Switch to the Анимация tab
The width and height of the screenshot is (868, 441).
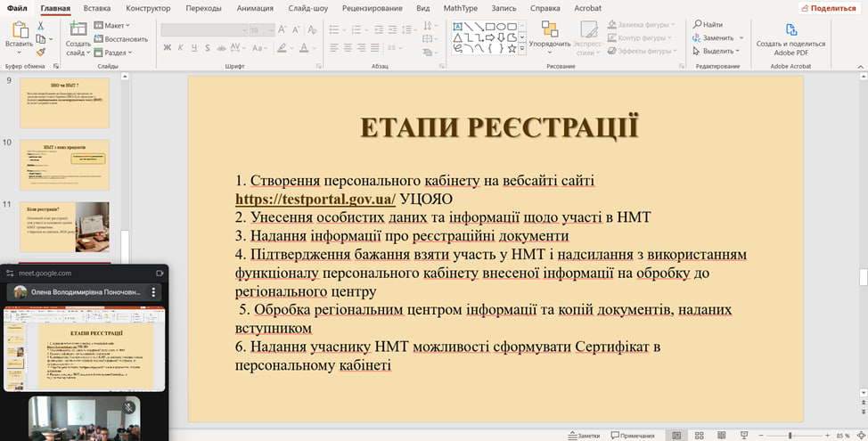click(255, 8)
